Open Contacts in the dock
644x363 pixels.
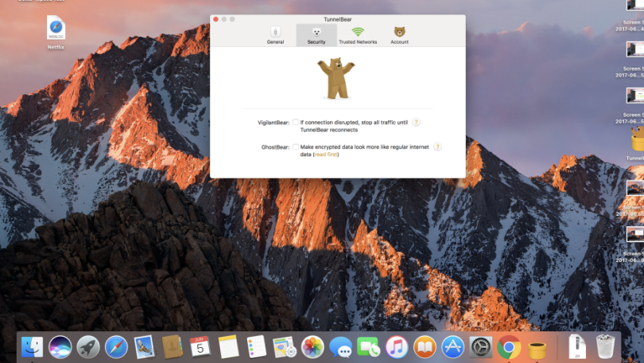(172, 347)
